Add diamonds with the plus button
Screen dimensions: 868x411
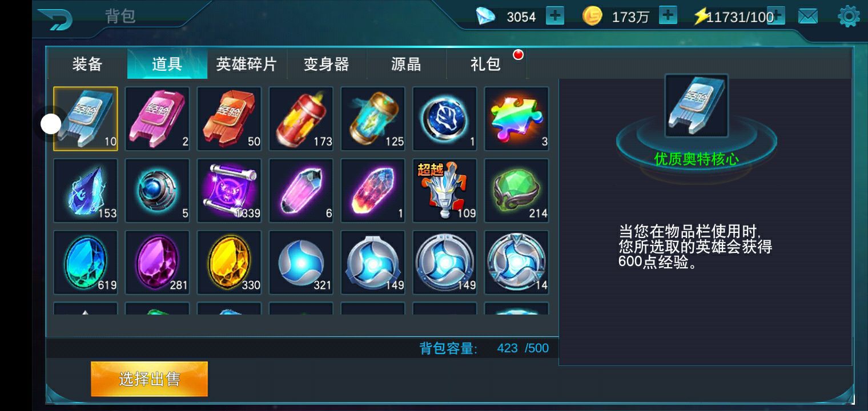(554, 16)
